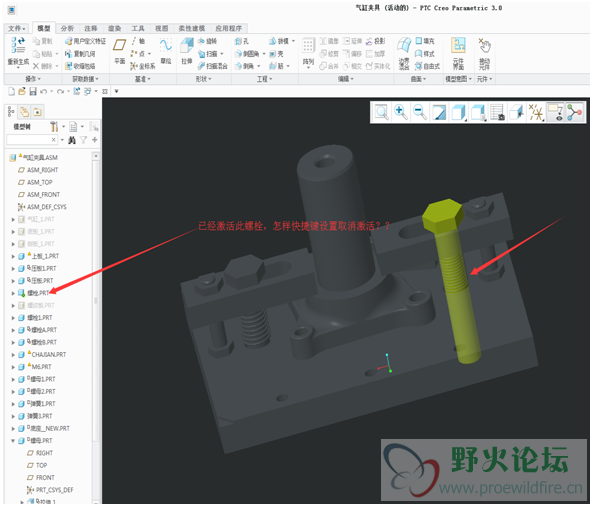This screenshot has width=592, height=506.
Task: Click Refit zoom in graphics toolbar
Action: (381, 112)
